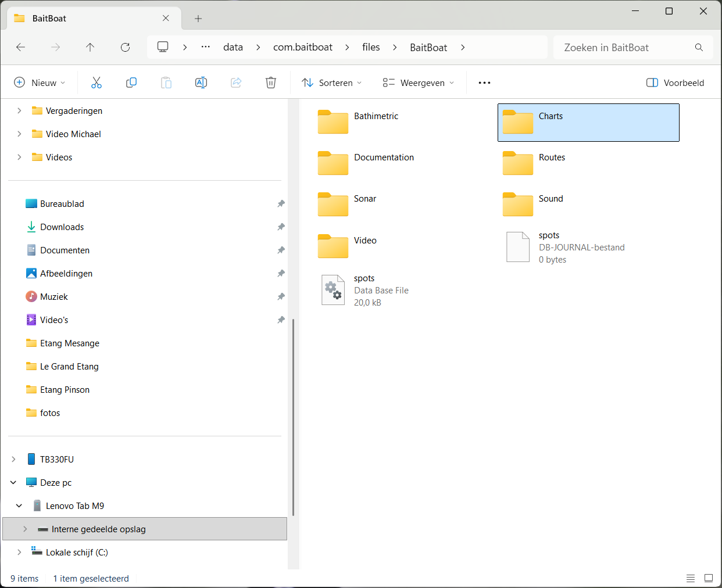Open the Weergeven view dropdown
Screen dimensions: 722x588
[x=419, y=83]
